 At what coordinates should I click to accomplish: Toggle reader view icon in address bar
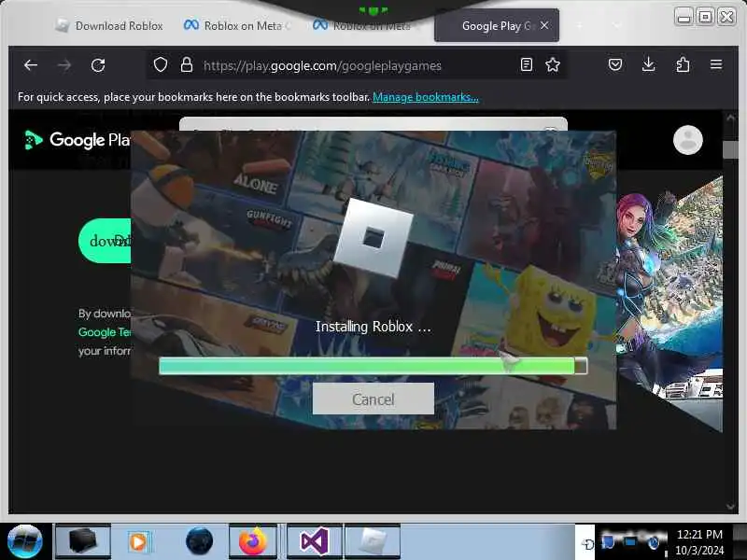click(x=527, y=64)
